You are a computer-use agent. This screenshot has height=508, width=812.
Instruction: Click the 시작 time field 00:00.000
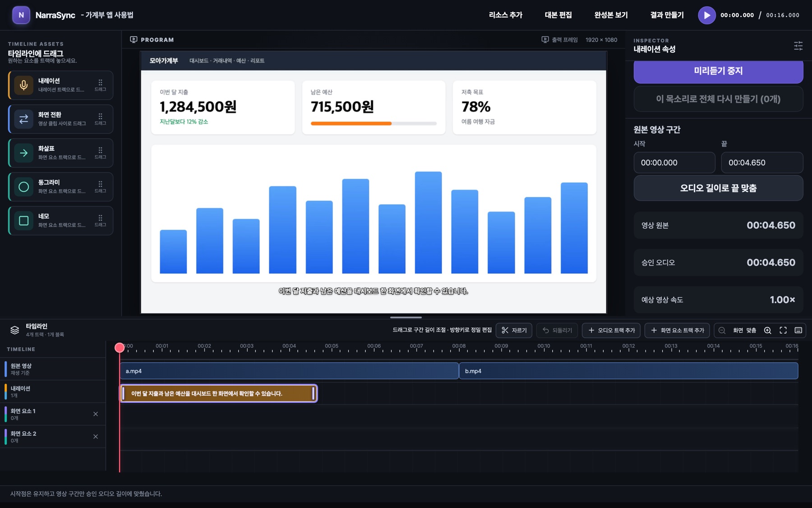point(674,163)
